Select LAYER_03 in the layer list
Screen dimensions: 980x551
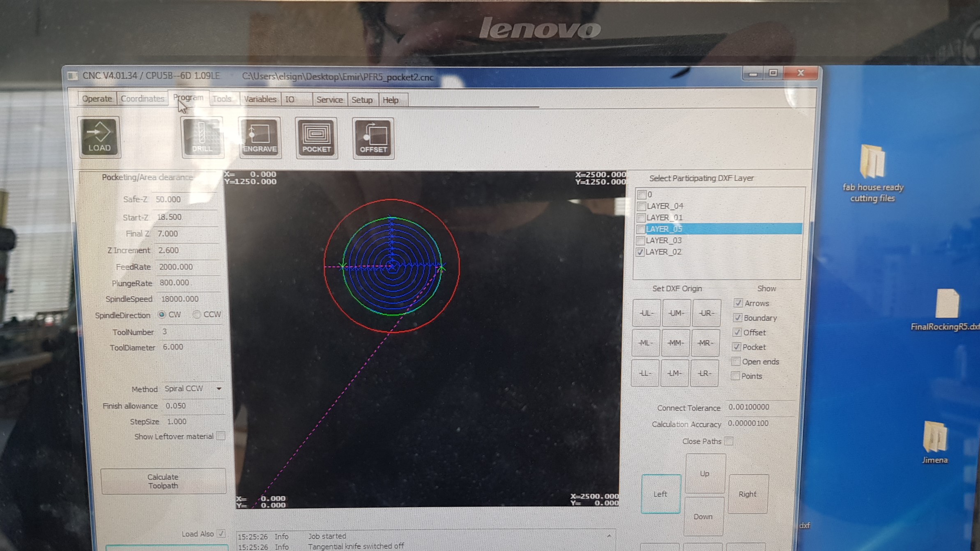click(664, 240)
